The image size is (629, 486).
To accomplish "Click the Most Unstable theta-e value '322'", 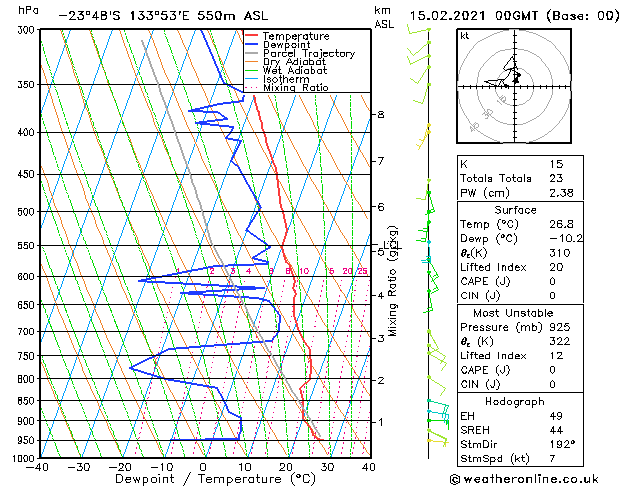I will pyautogui.click(x=560, y=341).
